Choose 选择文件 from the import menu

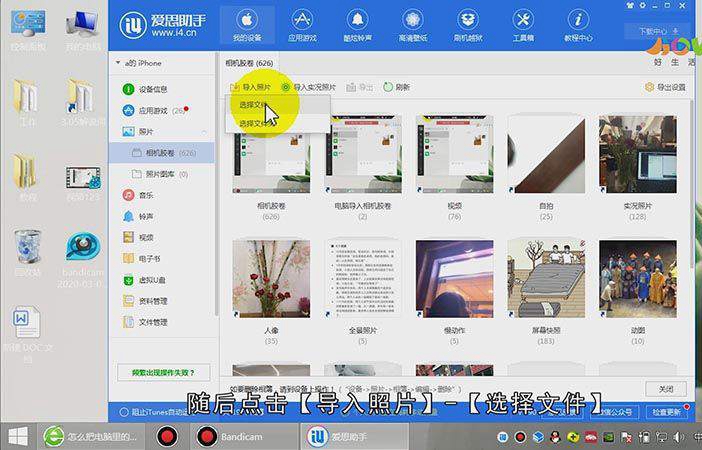click(x=278, y=105)
